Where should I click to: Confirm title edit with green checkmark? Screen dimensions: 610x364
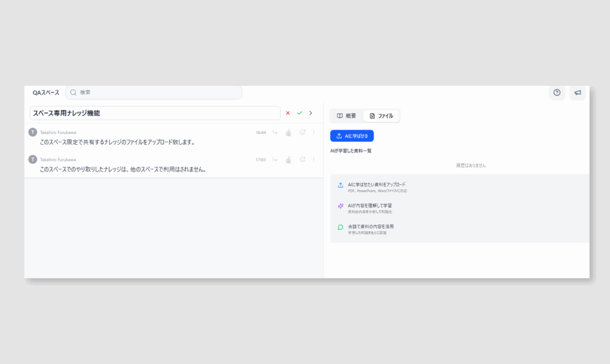coord(300,113)
